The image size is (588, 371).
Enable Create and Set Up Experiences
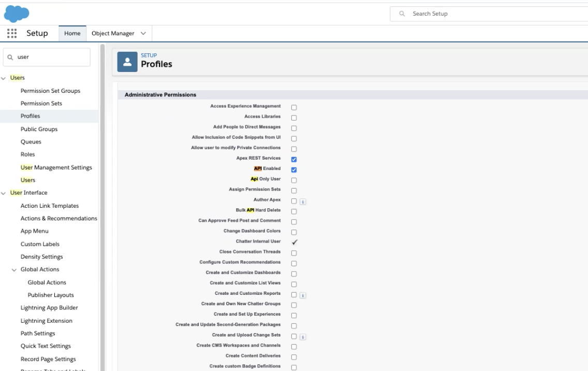click(x=294, y=316)
